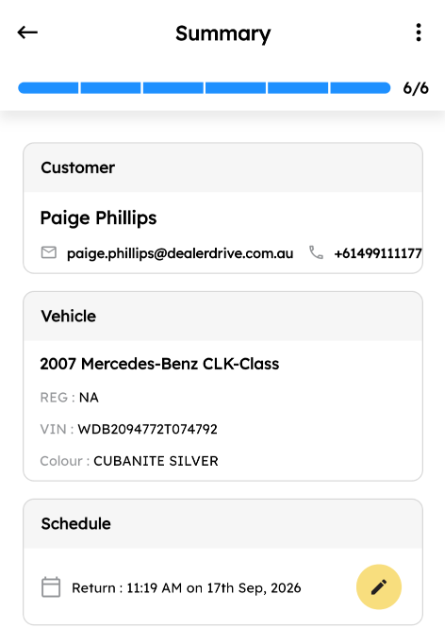The height and width of the screenshot is (636, 445).
Task: Call the phone number +61499111177
Action: pyautogui.click(x=378, y=254)
